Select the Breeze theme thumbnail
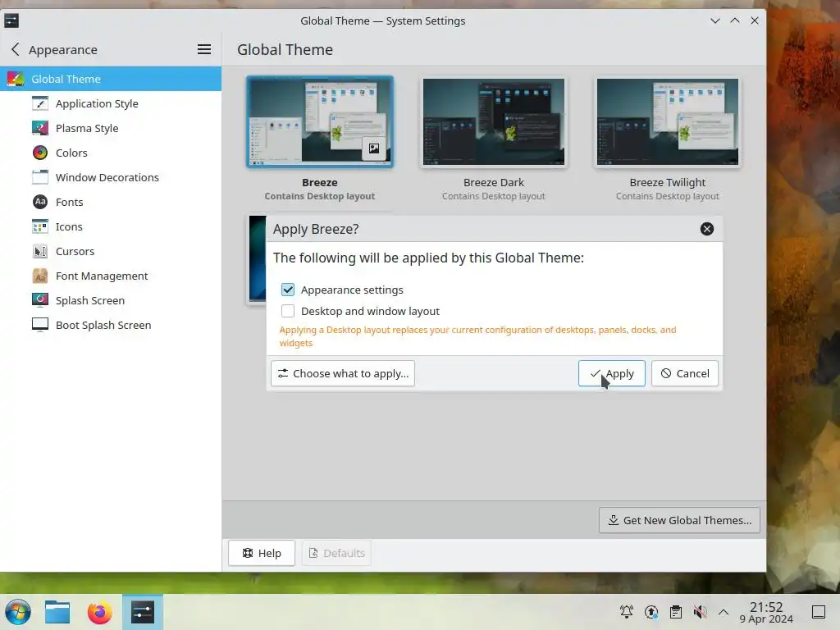 [320, 122]
